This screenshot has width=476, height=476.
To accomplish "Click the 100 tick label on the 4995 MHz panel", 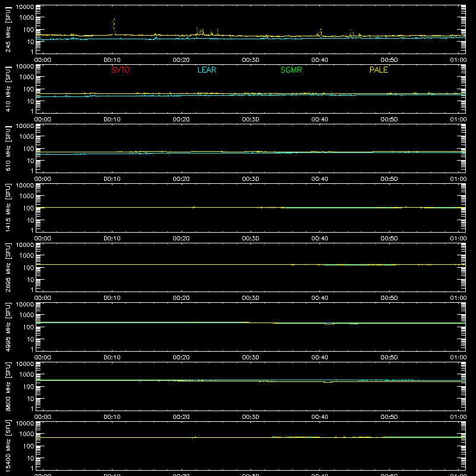I will (29, 327).
